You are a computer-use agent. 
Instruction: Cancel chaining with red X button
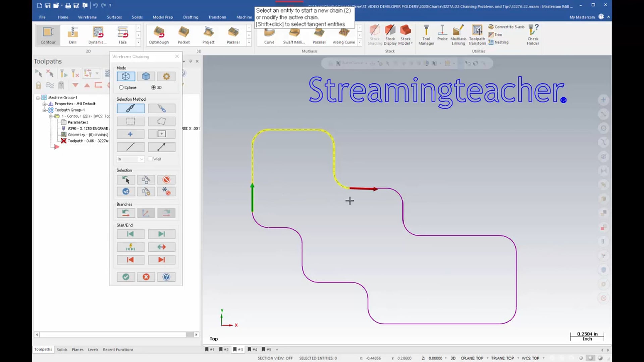(x=146, y=277)
